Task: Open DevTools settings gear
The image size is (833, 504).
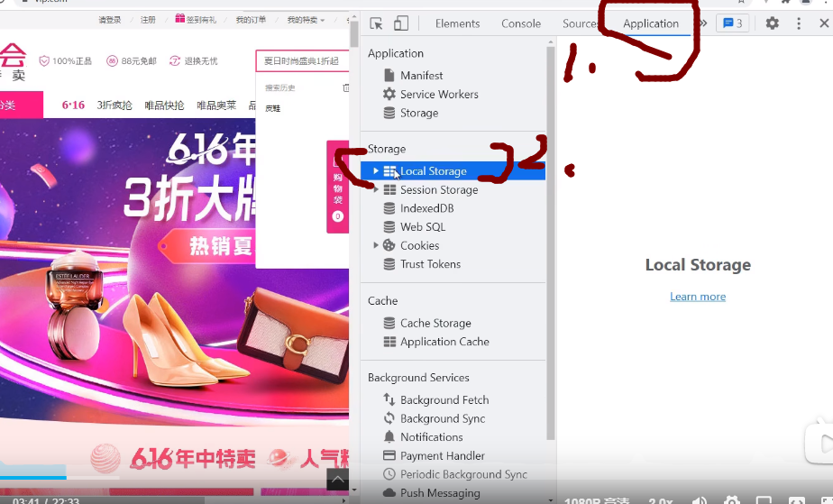Action: pyautogui.click(x=772, y=23)
